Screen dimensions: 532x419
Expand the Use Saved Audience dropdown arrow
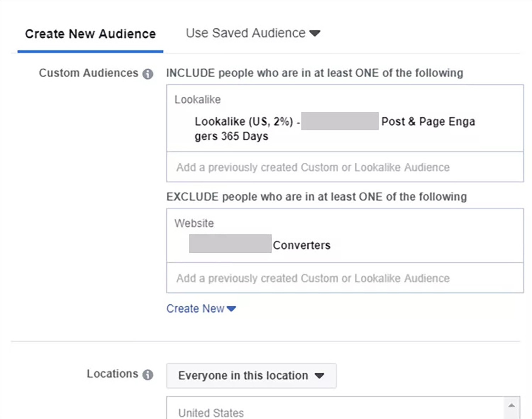316,33
